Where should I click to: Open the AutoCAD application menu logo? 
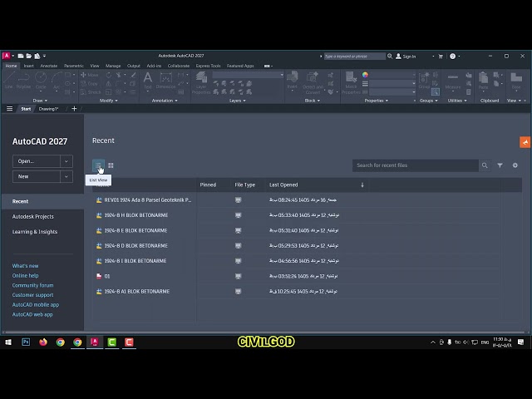(7, 56)
